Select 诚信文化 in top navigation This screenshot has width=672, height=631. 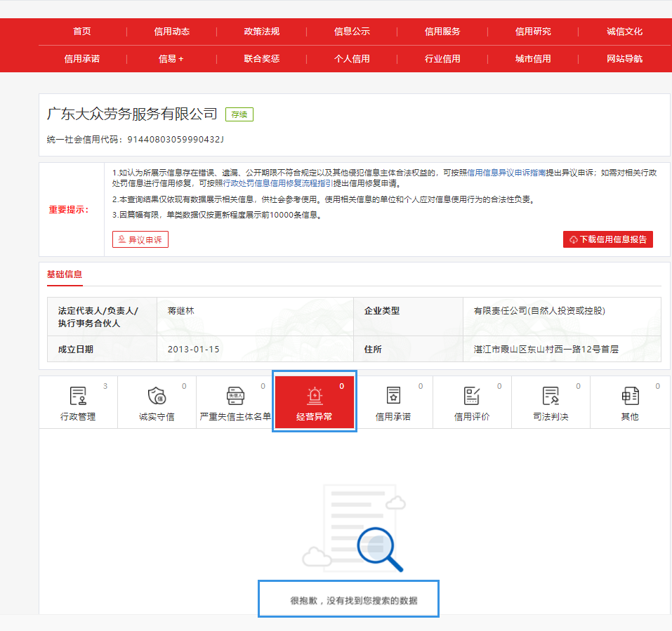624,31
